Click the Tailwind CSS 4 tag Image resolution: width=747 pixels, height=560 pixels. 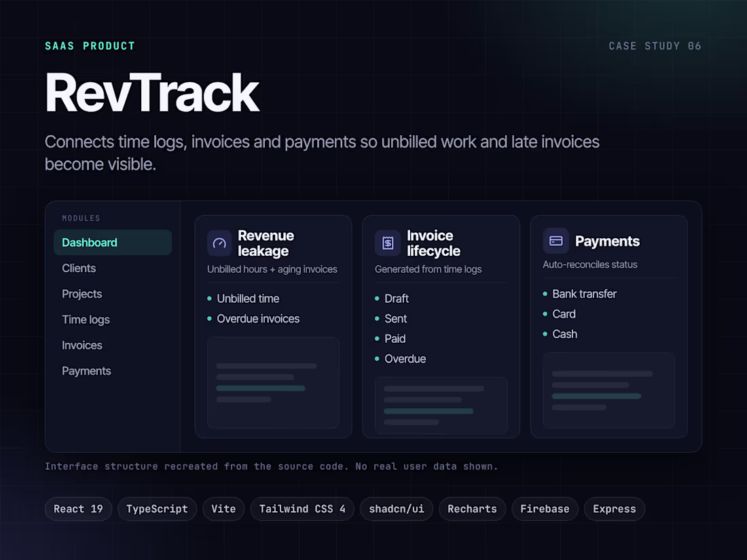(x=302, y=509)
